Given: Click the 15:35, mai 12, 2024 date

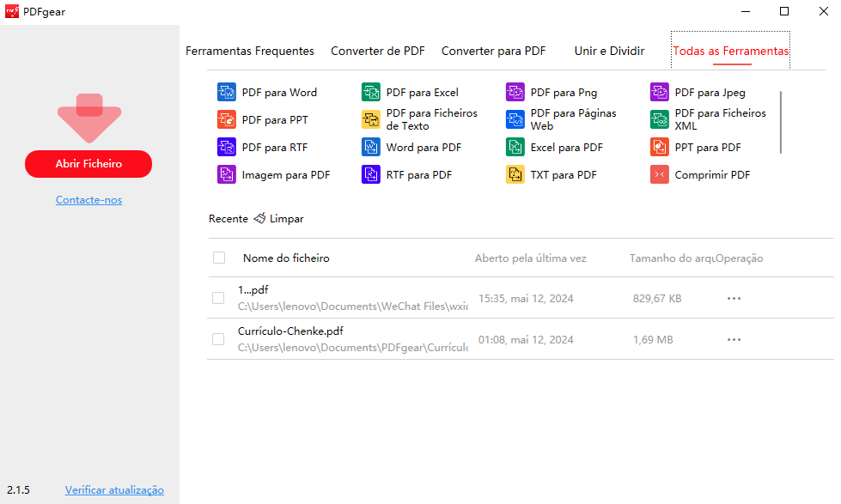Looking at the screenshot, I should pos(526,299).
